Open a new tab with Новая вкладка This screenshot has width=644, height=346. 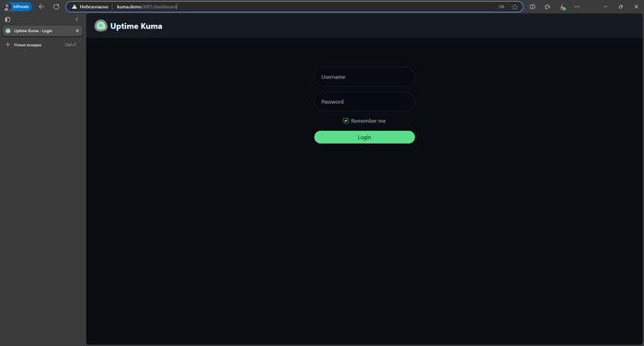41,45
